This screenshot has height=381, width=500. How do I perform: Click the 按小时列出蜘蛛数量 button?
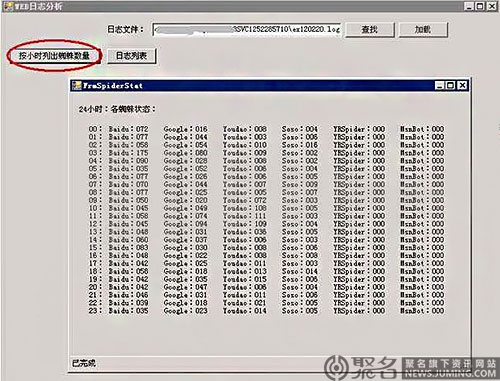54,56
